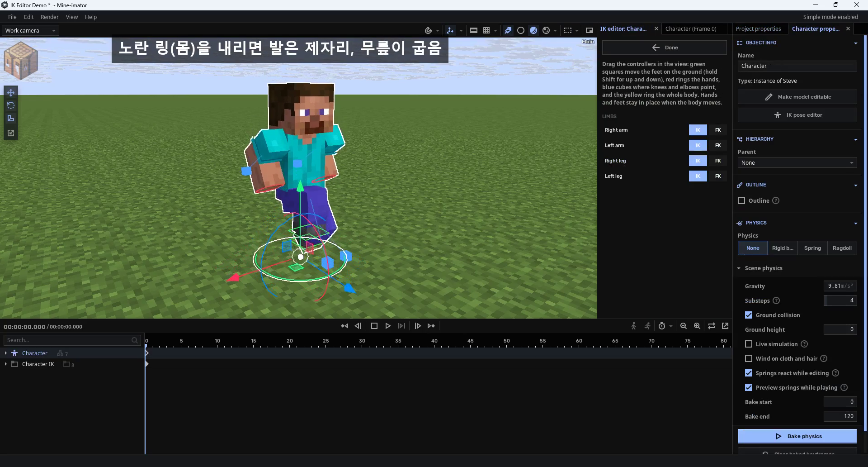Uncheck Preview springs while playing
The height and width of the screenshot is (467, 868).
749,387
